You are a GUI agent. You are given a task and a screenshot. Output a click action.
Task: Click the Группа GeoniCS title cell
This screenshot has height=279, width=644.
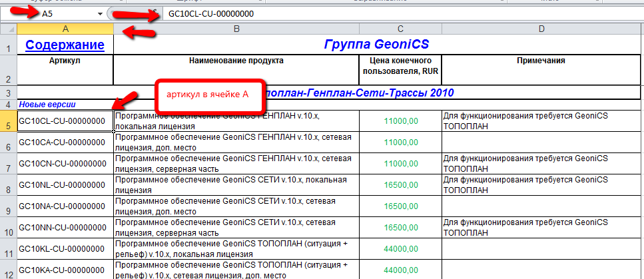coord(377,45)
